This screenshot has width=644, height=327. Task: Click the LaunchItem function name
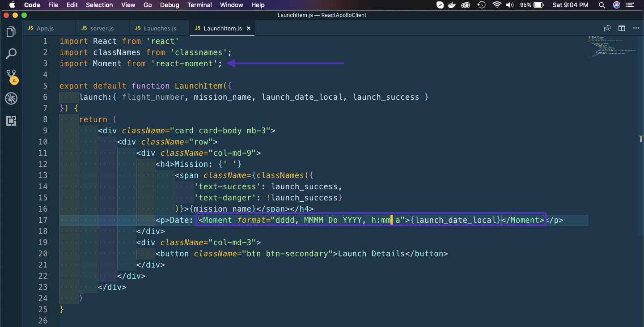click(199, 86)
